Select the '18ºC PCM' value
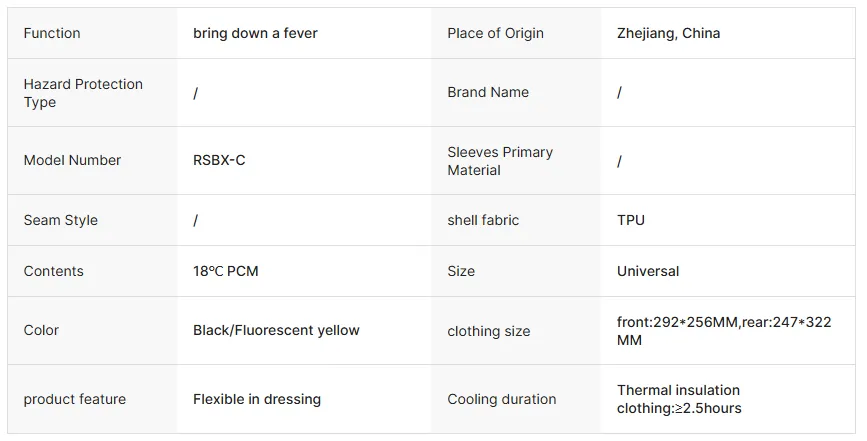 (x=226, y=271)
